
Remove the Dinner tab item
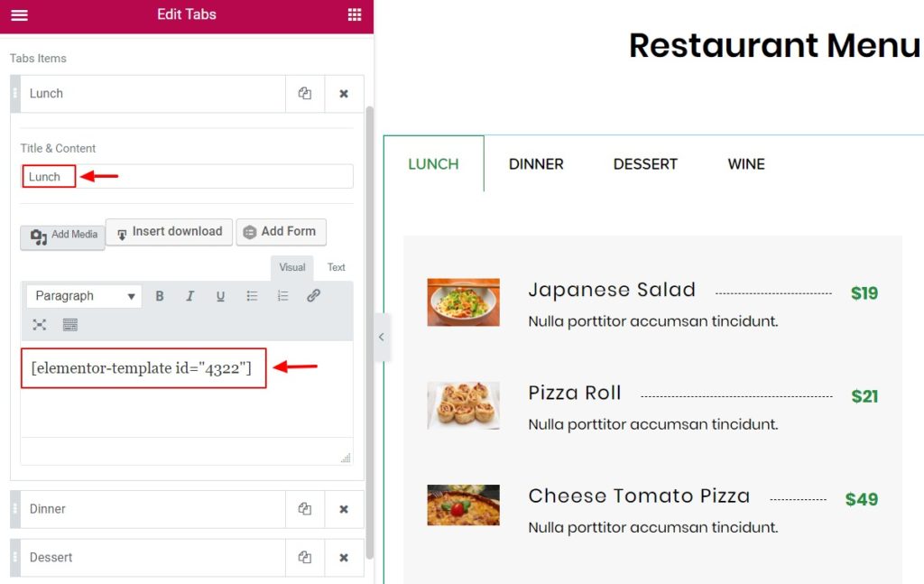(344, 509)
